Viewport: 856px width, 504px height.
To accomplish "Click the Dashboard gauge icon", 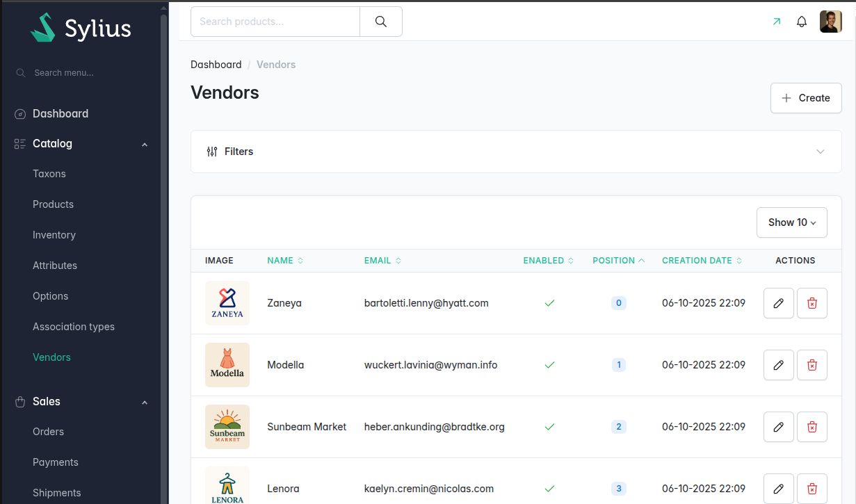I will tap(20, 114).
